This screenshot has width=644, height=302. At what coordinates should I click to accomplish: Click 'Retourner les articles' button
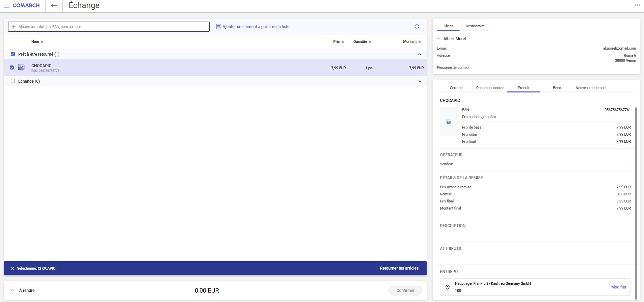tap(399, 268)
